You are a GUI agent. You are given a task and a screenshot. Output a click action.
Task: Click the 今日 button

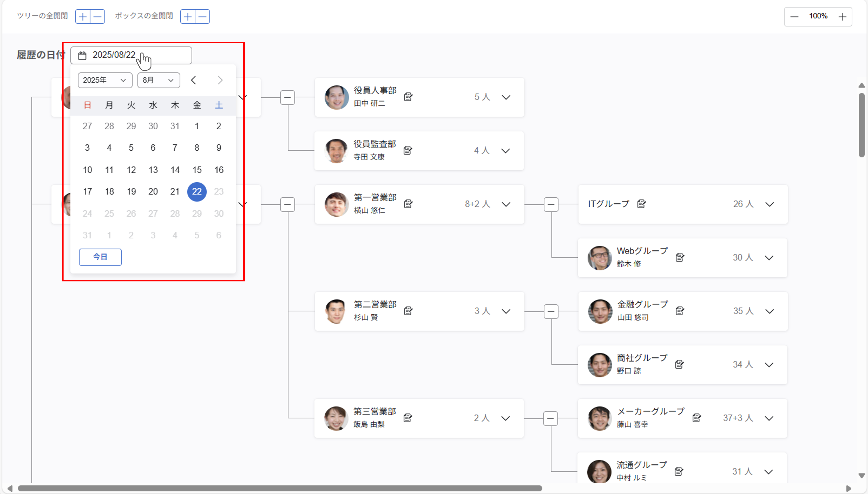point(100,257)
